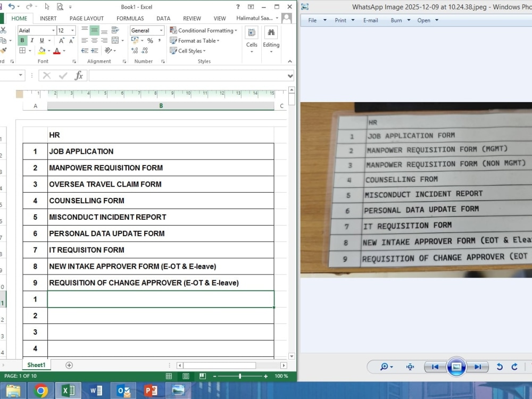Click inside the formula bar input
The image size is (532, 399).
[x=188, y=76]
